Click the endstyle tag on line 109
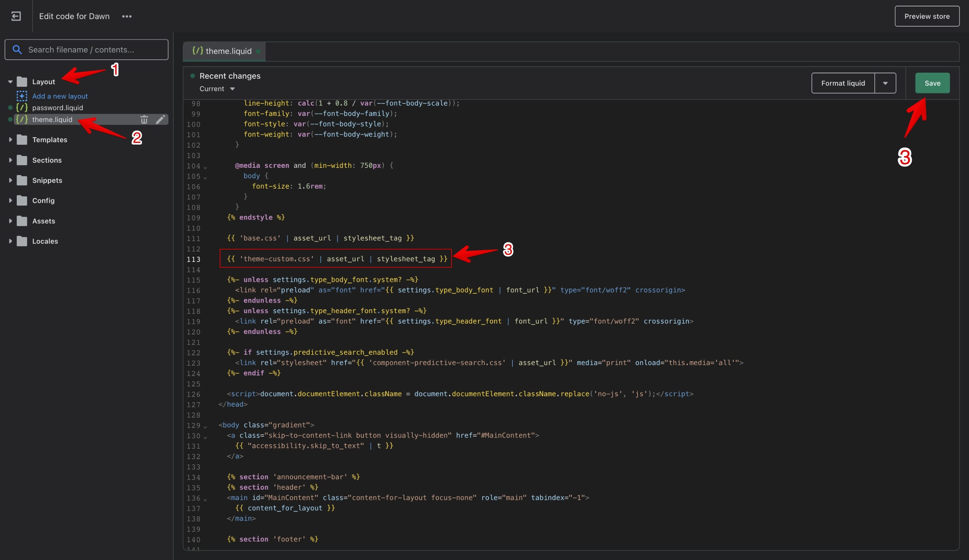The width and height of the screenshot is (969, 560). 256,217
